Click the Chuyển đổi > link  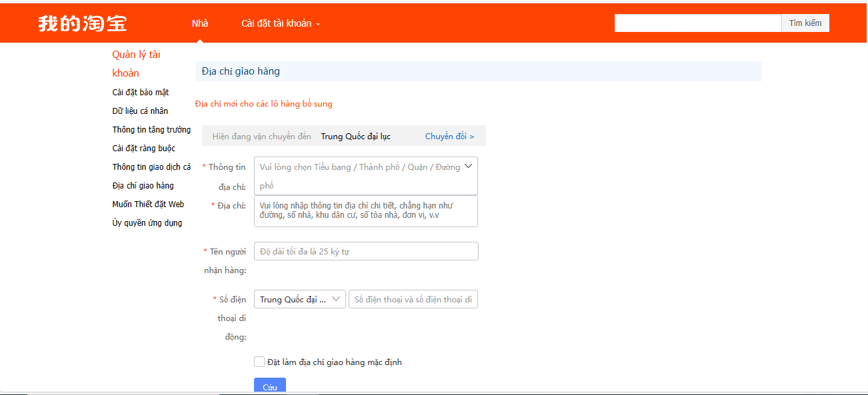450,136
